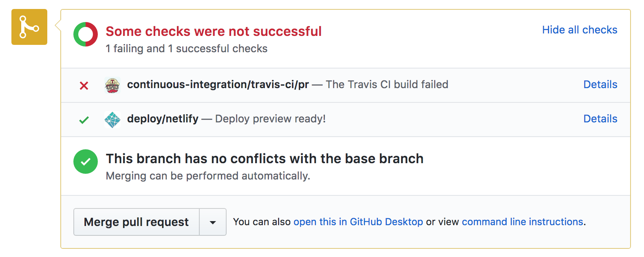
Task: Click the no conflicts with base branch heading
Action: tap(264, 159)
